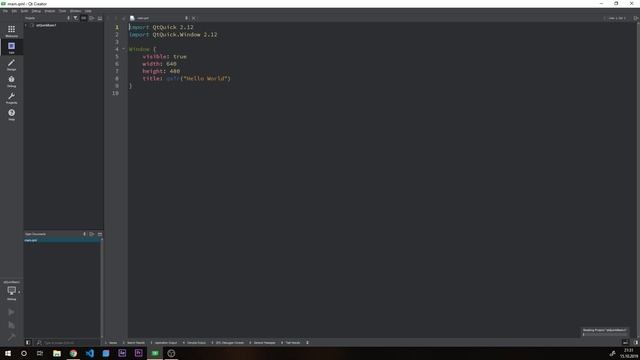Open the General Messages pane
Image resolution: width=640 pixels, height=360 pixels.
pyautogui.click(x=263, y=342)
